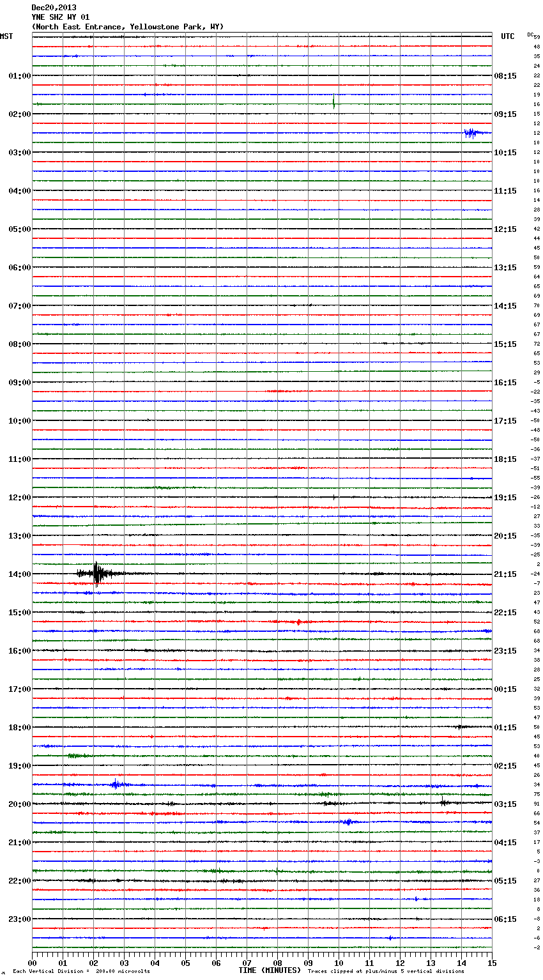543x980 pixels.
Task: Select the 11:00 MST time label
Action: 20,459
